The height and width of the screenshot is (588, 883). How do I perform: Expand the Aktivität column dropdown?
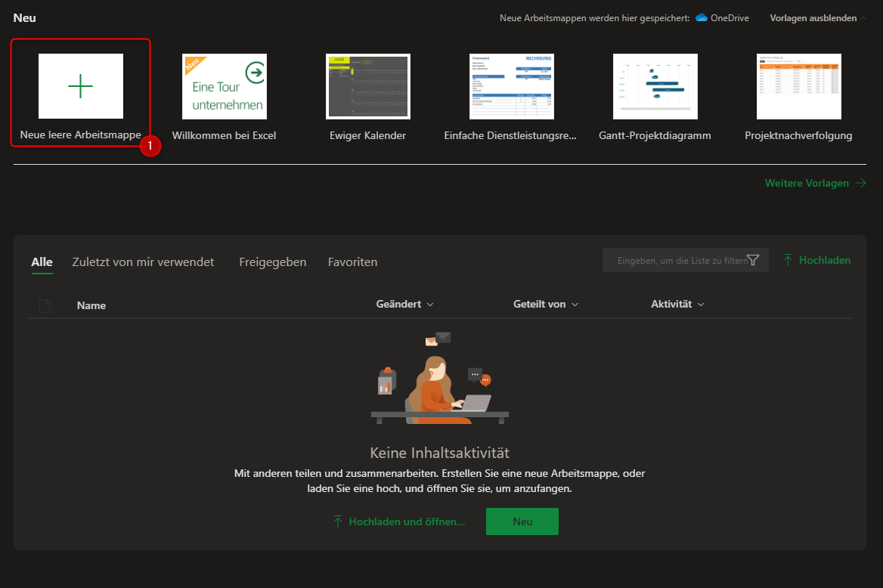677,304
